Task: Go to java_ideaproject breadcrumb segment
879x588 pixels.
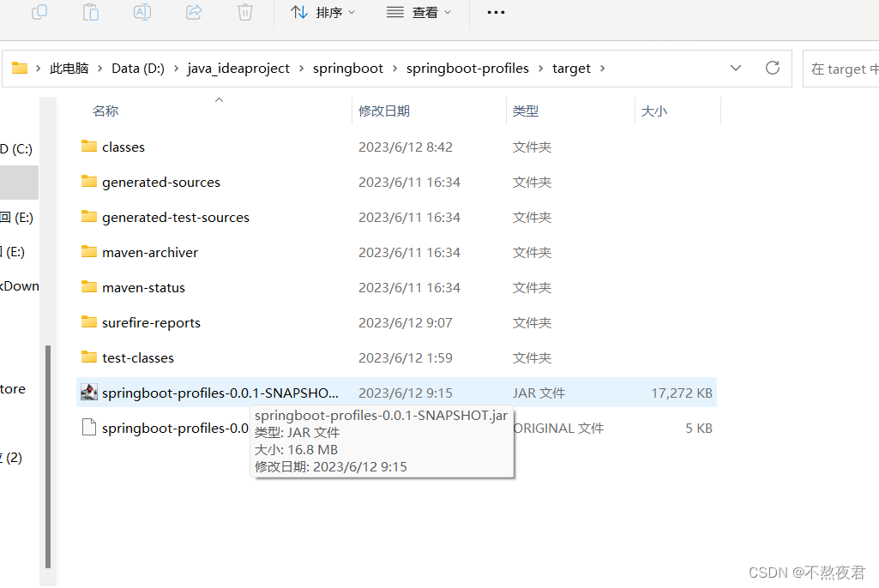Action: [x=238, y=69]
